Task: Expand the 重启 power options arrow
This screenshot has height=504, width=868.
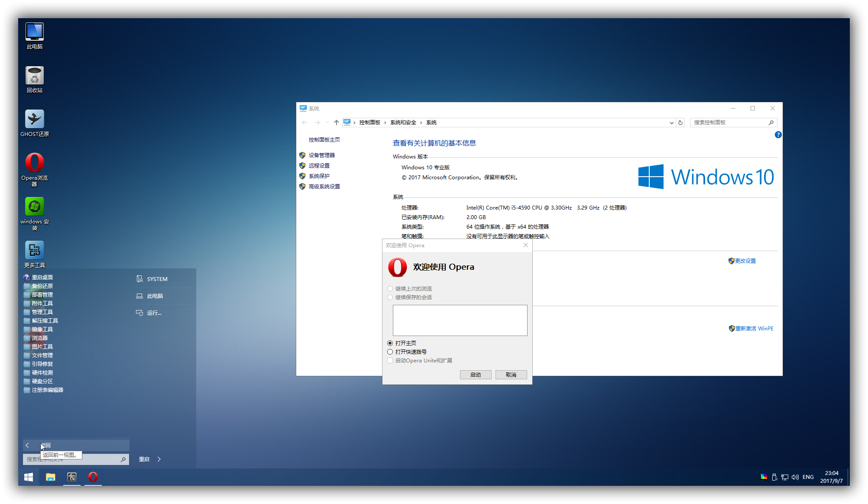Action: click(x=159, y=459)
